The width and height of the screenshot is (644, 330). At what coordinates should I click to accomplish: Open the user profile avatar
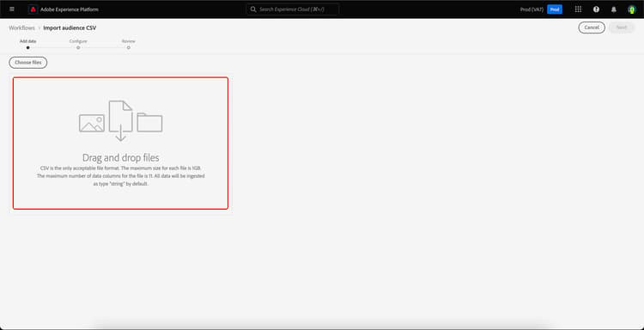632,9
